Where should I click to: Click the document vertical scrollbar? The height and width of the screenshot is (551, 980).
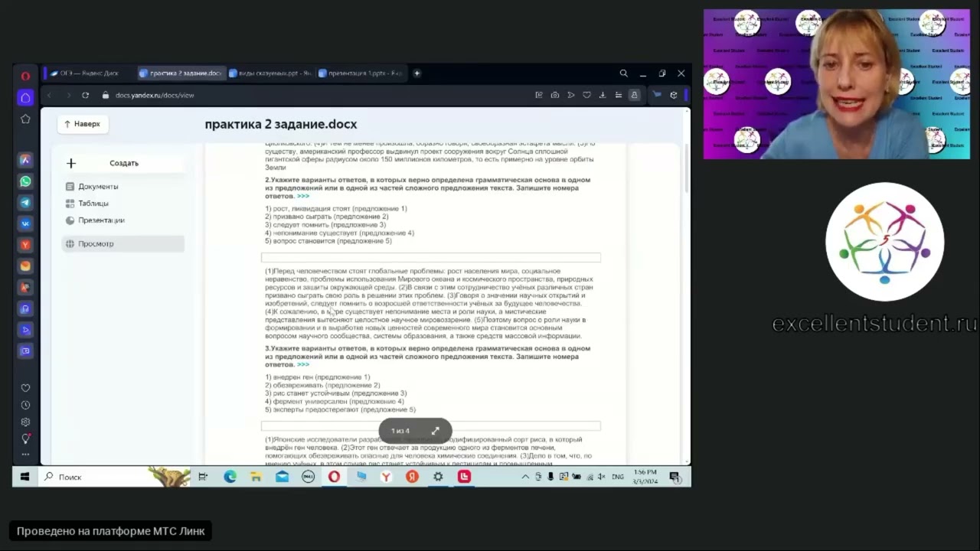(x=686, y=170)
